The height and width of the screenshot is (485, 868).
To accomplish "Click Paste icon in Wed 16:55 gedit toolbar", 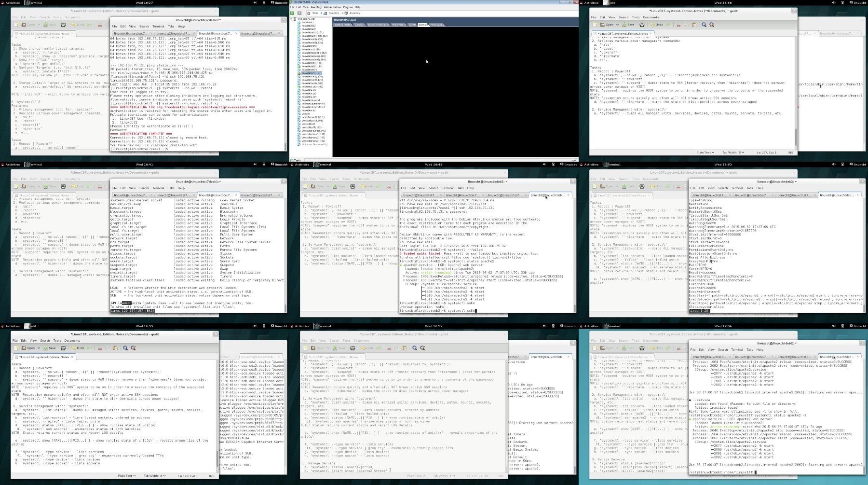I will pos(115,348).
